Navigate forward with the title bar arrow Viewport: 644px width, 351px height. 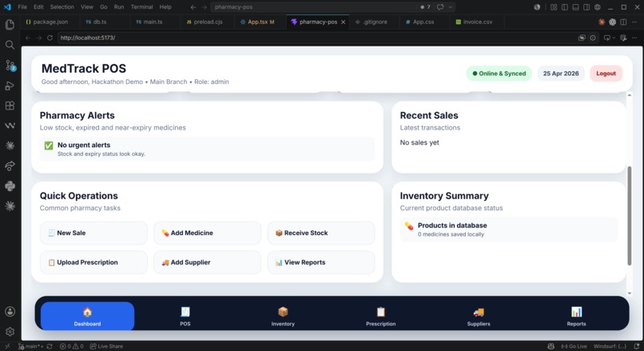click(204, 7)
